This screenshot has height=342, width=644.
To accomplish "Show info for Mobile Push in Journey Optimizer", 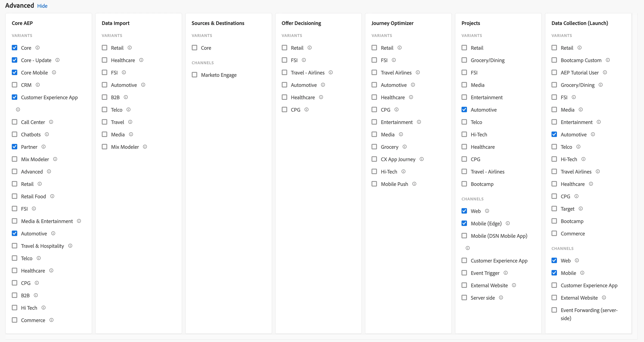I will pyautogui.click(x=414, y=184).
